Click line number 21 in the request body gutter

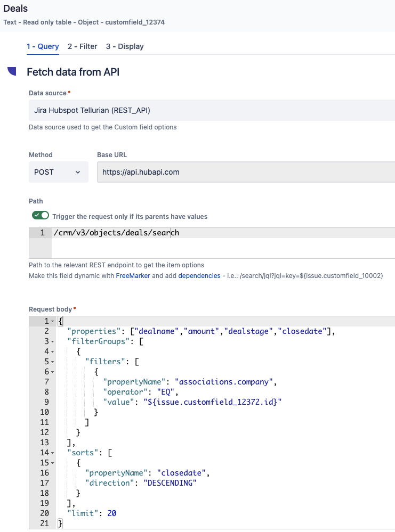pos(44,523)
